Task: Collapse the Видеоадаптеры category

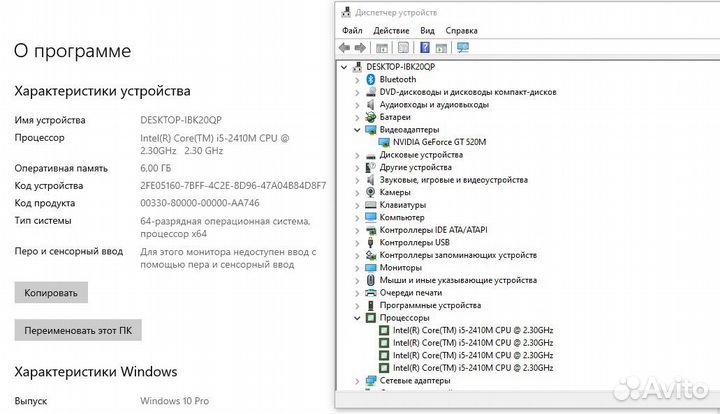Action: 357,129
